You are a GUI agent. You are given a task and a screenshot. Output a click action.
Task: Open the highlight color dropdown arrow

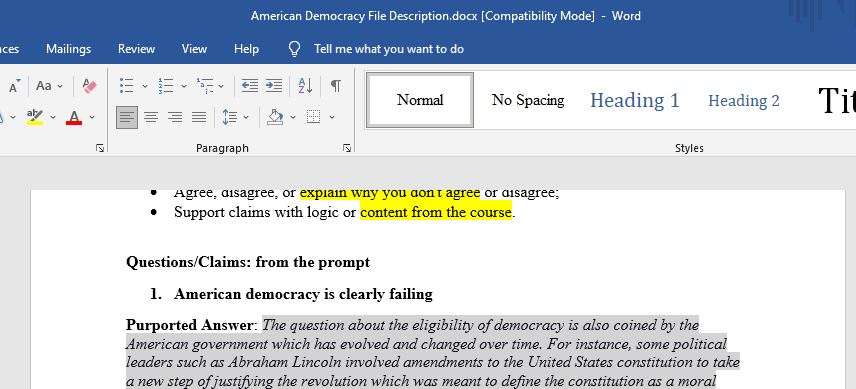click(x=53, y=117)
